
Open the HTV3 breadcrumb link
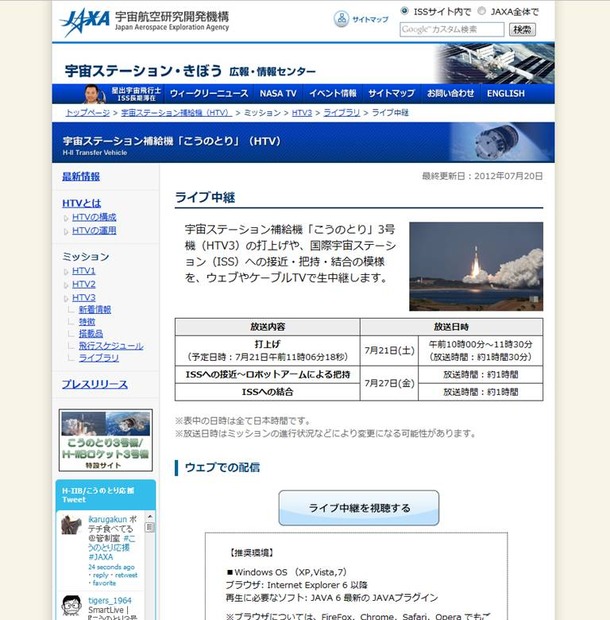[302, 113]
